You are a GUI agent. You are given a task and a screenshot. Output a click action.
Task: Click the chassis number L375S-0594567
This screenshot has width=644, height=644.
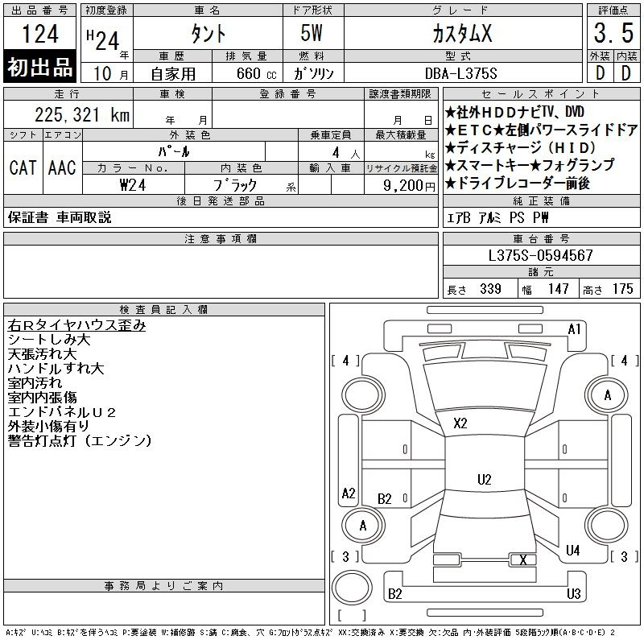[541, 255]
